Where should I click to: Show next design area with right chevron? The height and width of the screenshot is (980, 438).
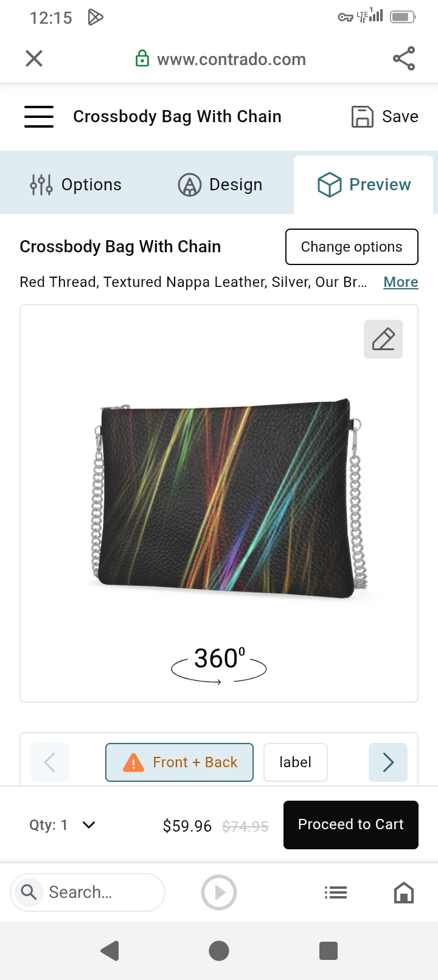[x=388, y=762]
